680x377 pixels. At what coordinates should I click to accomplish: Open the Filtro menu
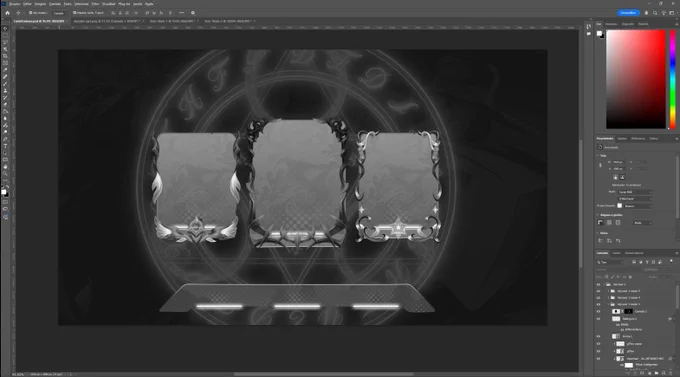(95, 4)
